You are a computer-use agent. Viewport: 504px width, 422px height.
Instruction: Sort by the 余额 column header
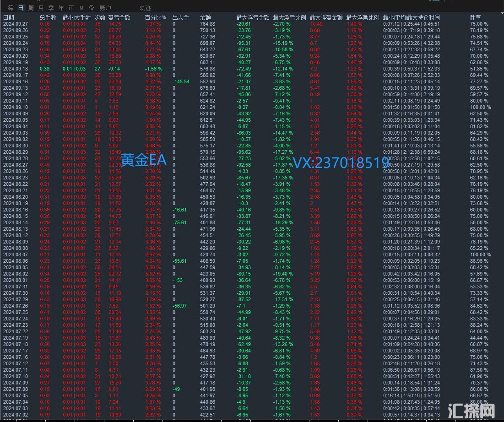(206, 17)
